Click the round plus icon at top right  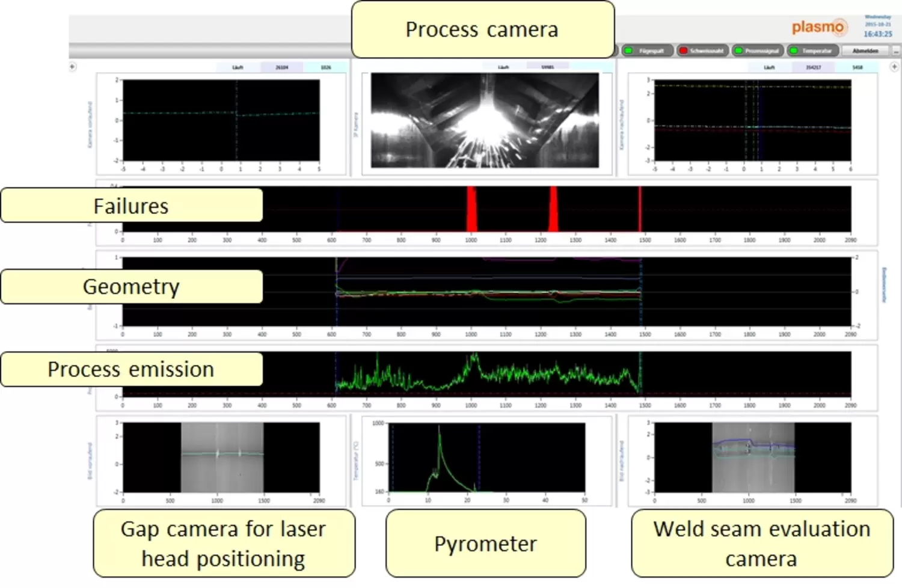coord(894,67)
